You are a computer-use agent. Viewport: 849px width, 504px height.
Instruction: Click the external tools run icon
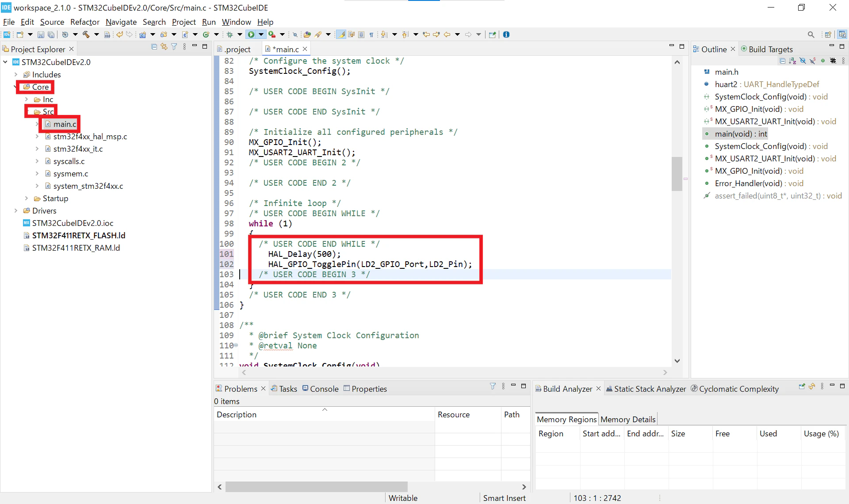(x=272, y=34)
